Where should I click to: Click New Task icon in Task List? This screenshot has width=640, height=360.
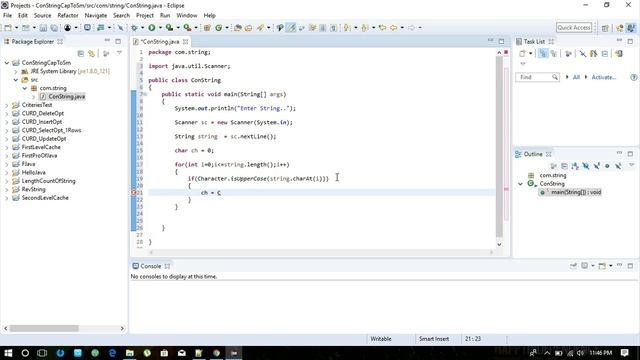click(x=522, y=53)
